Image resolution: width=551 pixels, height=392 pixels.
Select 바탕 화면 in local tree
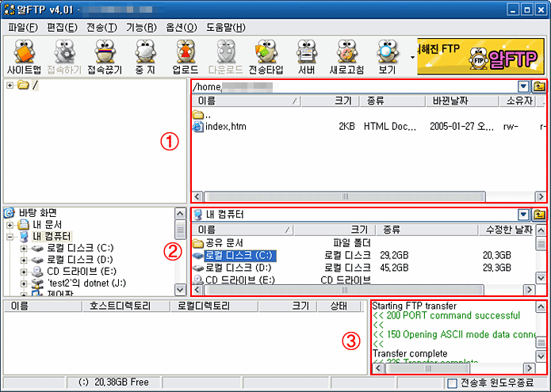point(37,213)
